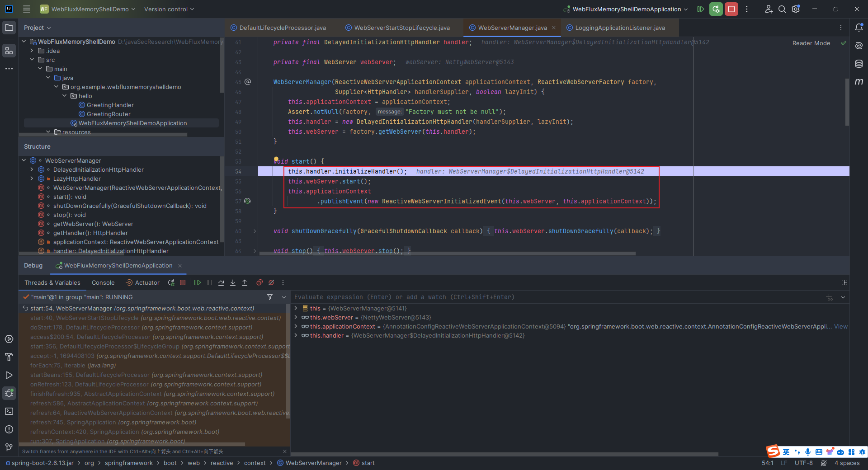
Task: Click the editor vertical scrollbar
Action: (x=847, y=102)
